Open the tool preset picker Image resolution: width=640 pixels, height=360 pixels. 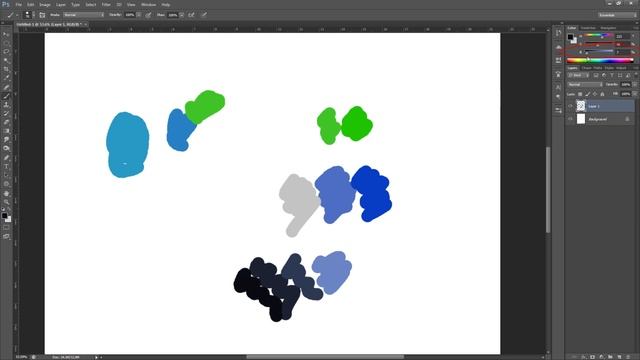coord(12,15)
